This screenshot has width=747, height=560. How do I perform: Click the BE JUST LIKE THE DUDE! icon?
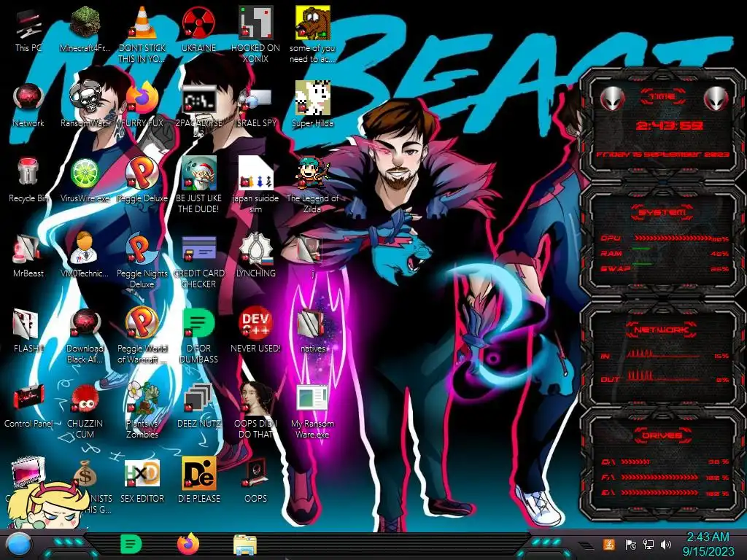click(198, 173)
